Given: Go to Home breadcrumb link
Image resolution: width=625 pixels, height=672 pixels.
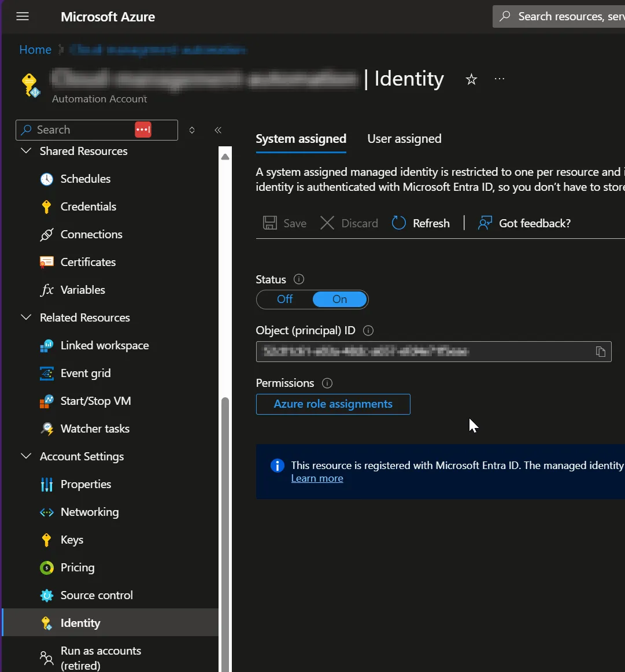Looking at the screenshot, I should coord(35,50).
